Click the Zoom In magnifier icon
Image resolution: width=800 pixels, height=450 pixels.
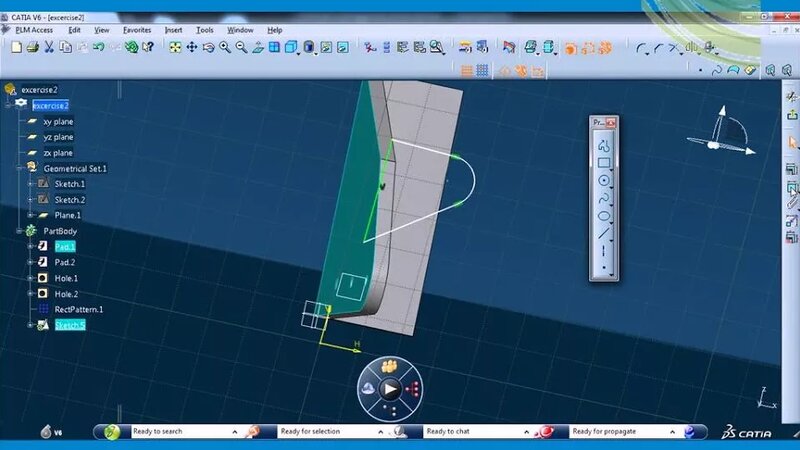click(224, 47)
